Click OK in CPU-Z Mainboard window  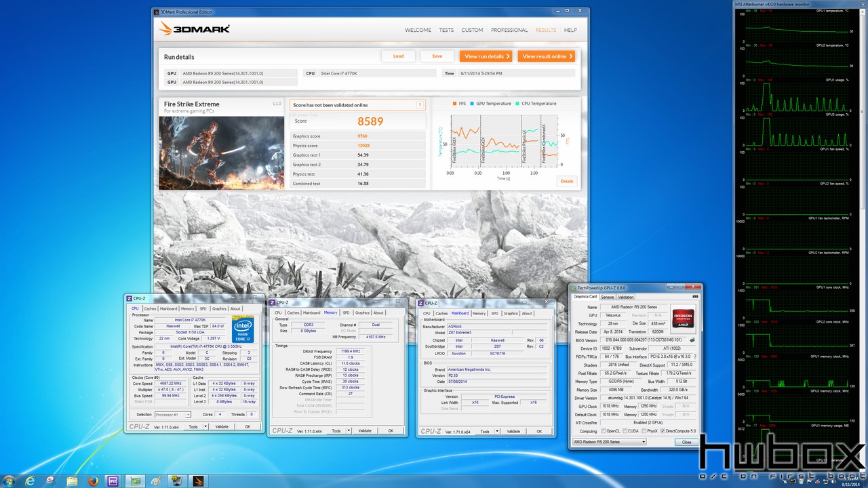tap(539, 431)
